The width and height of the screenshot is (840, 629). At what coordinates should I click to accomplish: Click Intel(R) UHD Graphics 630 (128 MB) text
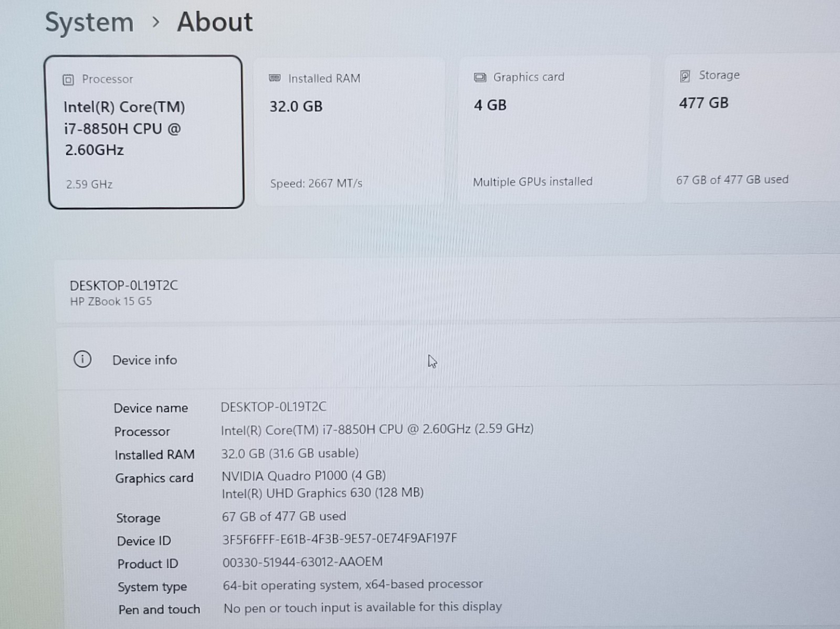click(x=322, y=493)
